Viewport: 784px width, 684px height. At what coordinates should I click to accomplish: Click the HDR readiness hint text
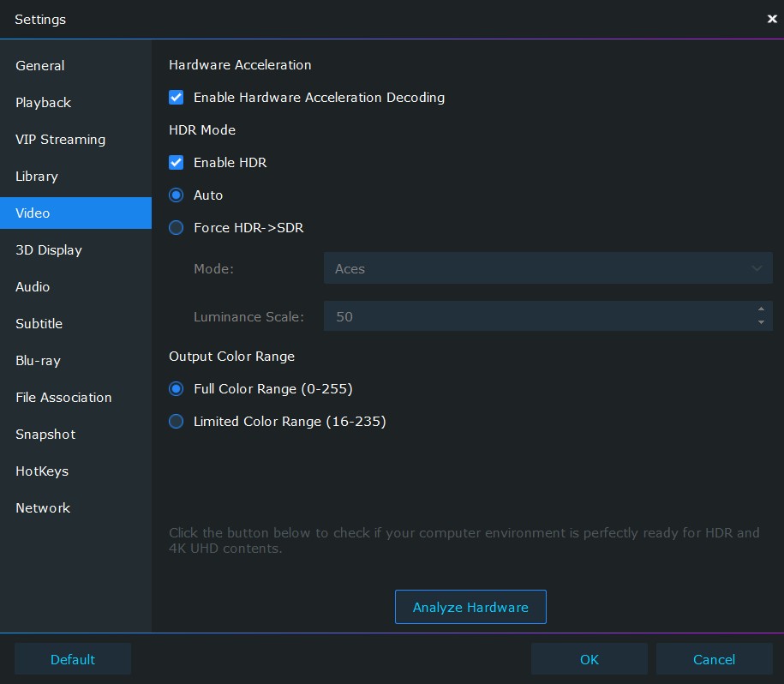tap(464, 541)
